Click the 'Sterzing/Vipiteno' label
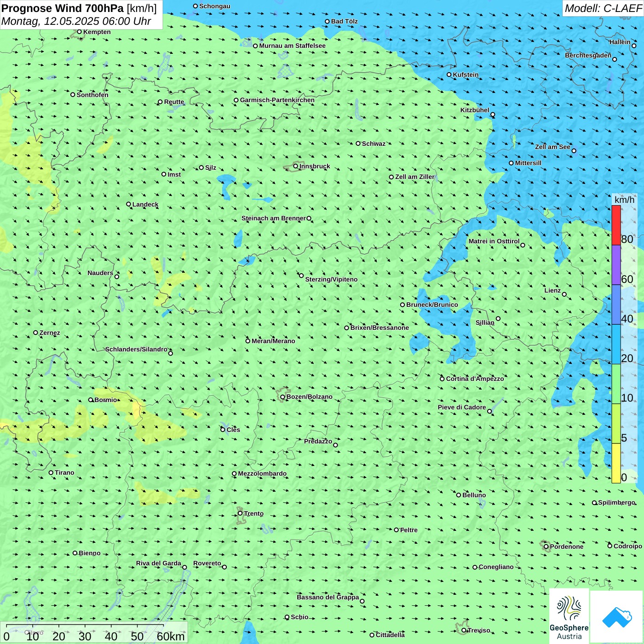644x644 pixels. (331, 279)
